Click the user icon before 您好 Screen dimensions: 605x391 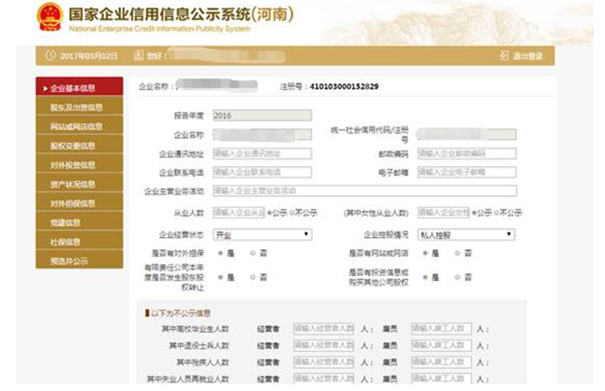tap(139, 55)
